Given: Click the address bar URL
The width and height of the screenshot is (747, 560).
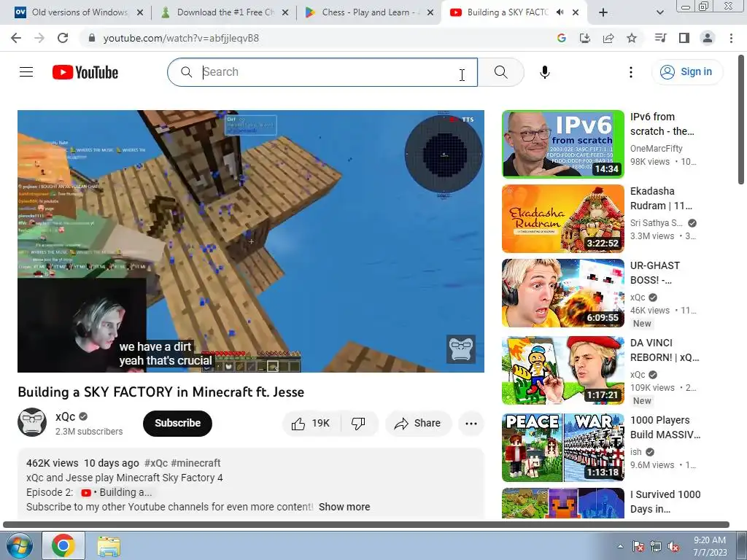Looking at the screenshot, I should click(181, 38).
